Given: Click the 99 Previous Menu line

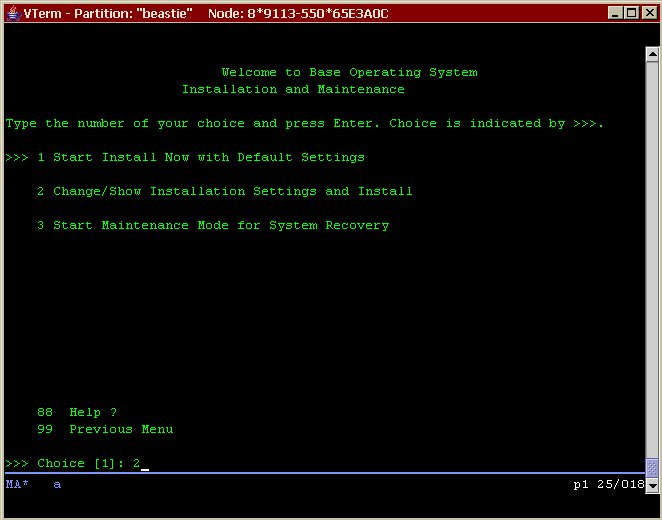Looking at the screenshot, I should (x=105, y=430).
